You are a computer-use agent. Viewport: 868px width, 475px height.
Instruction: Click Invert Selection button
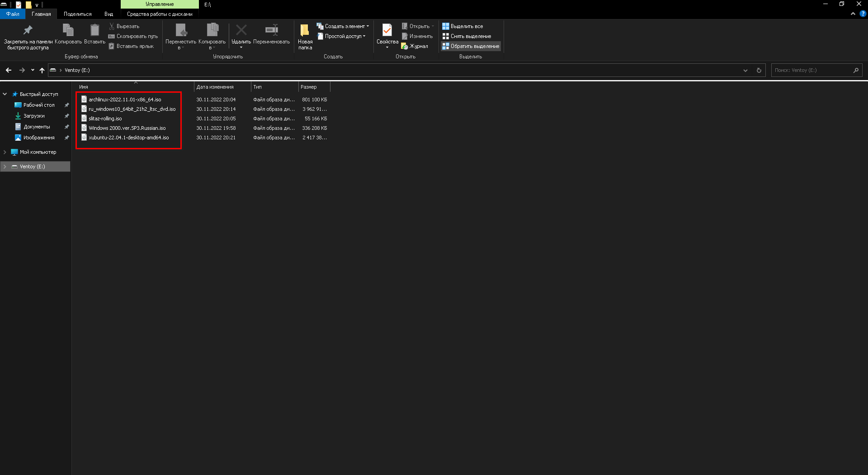(x=471, y=46)
